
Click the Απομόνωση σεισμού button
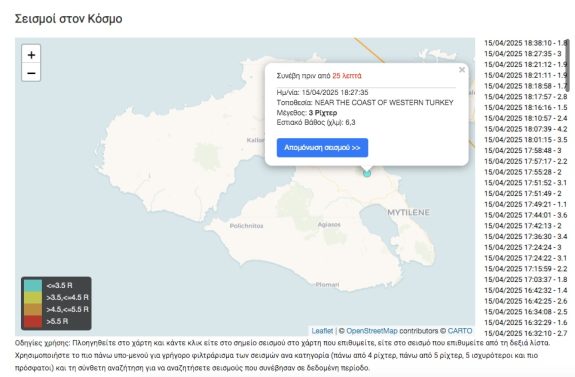(x=322, y=147)
